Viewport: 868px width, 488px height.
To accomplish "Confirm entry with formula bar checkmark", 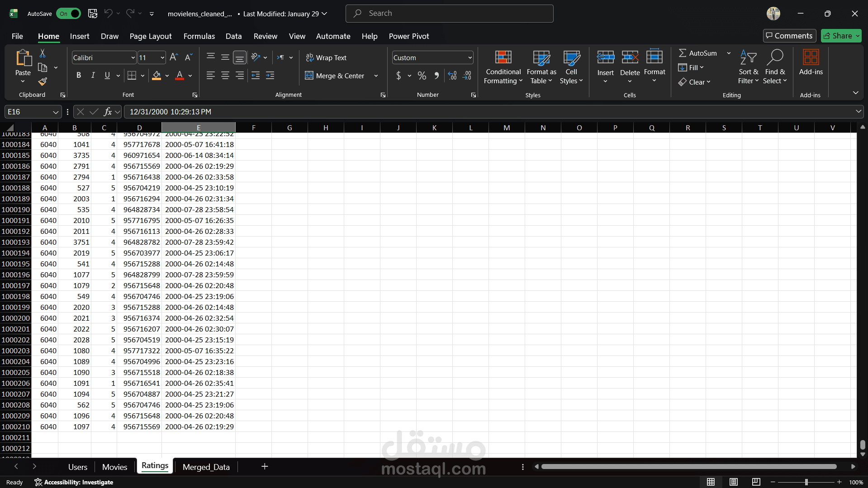I will click(x=94, y=112).
